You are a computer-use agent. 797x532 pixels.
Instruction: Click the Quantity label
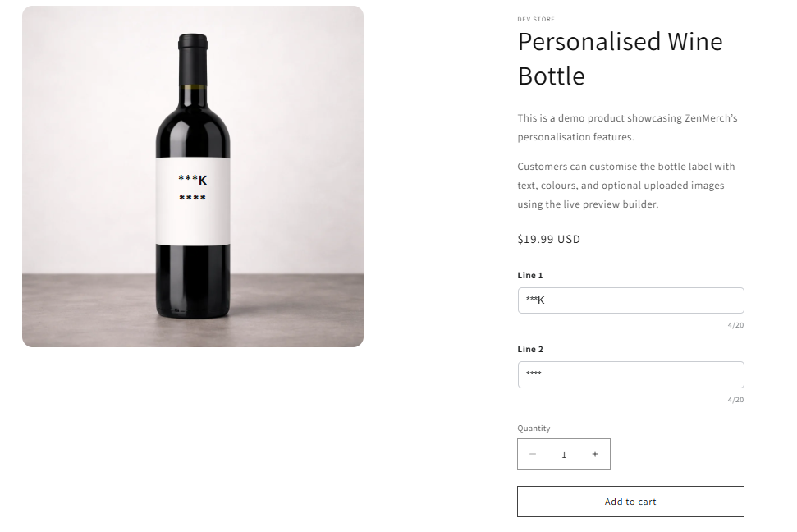pos(534,429)
